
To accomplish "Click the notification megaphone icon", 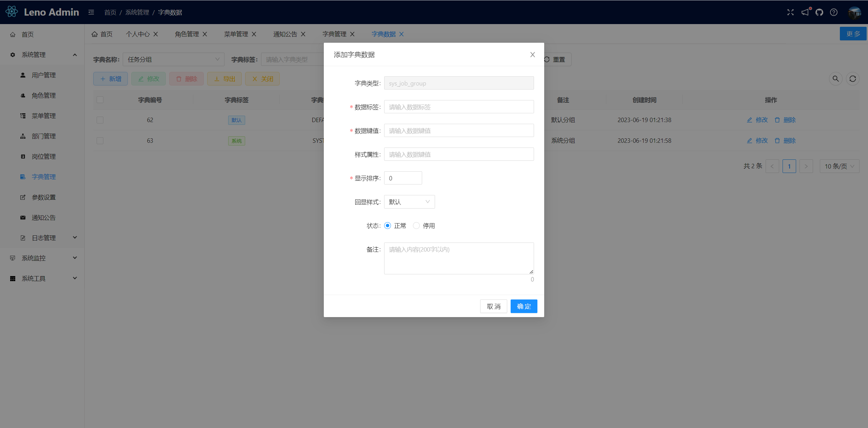I will [805, 12].
